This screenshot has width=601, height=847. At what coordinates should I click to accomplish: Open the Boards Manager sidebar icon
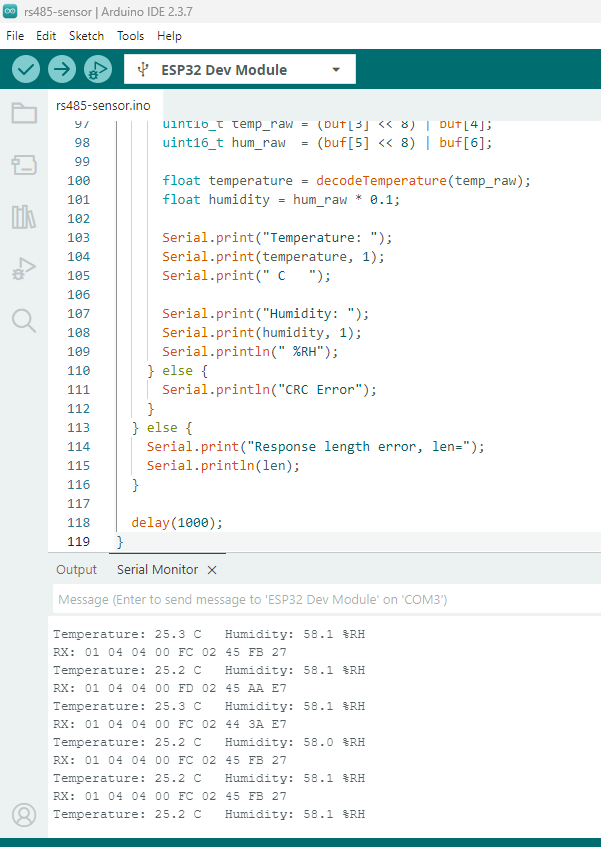(x=24, y=165)
